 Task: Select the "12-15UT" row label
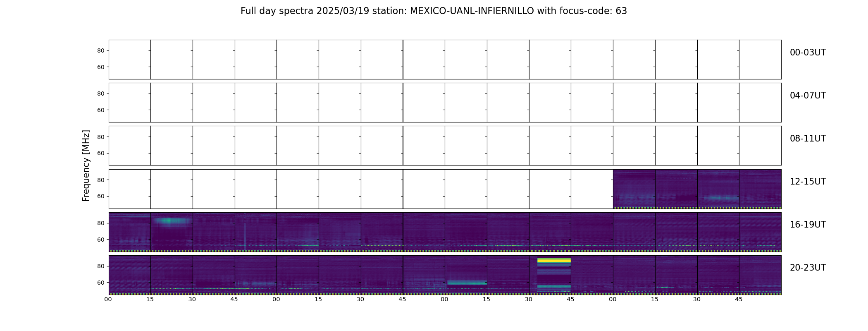click(808, 182)
